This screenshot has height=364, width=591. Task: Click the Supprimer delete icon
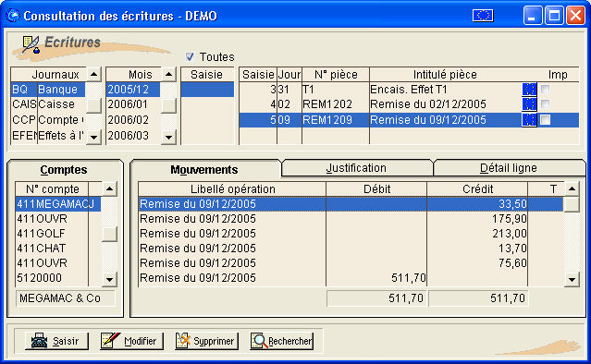[x=183, y=340]
